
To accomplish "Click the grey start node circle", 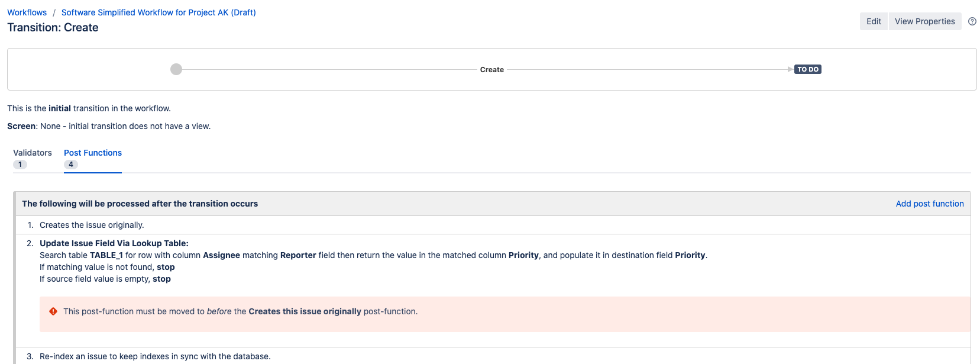I will (176, 69).
